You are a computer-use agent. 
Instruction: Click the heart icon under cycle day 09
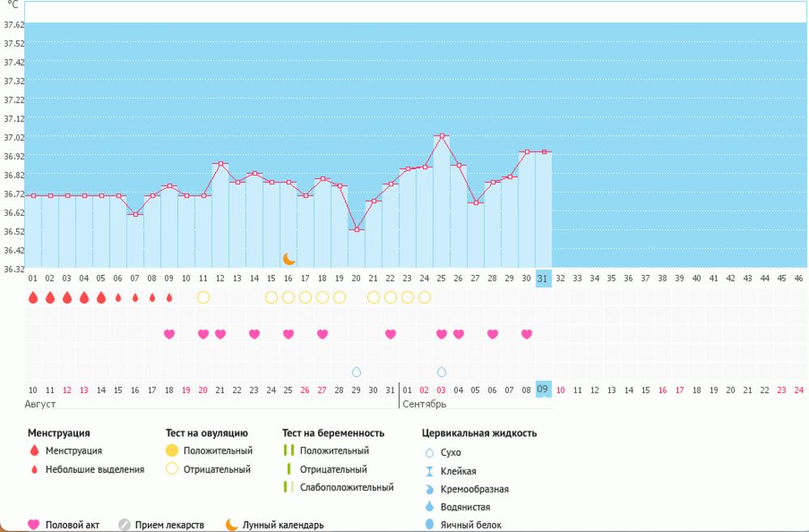tap(169, 335)
